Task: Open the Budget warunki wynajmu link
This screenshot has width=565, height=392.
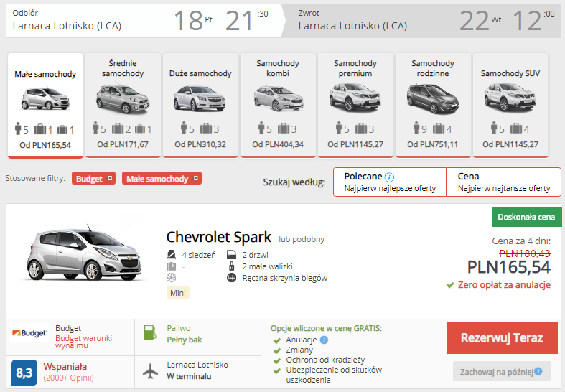Action: point(83,342)
